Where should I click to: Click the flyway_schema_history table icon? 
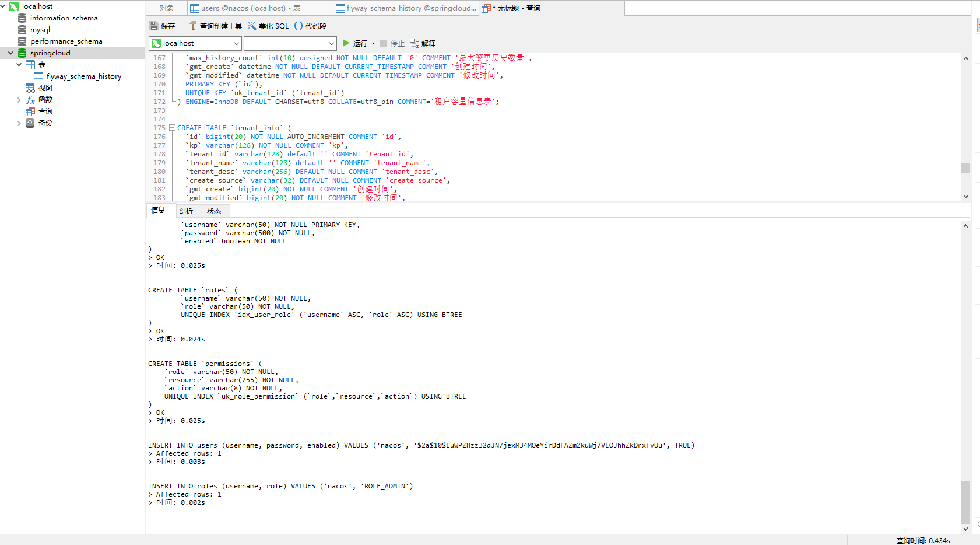pyautogui.click(x=38, y=76)
